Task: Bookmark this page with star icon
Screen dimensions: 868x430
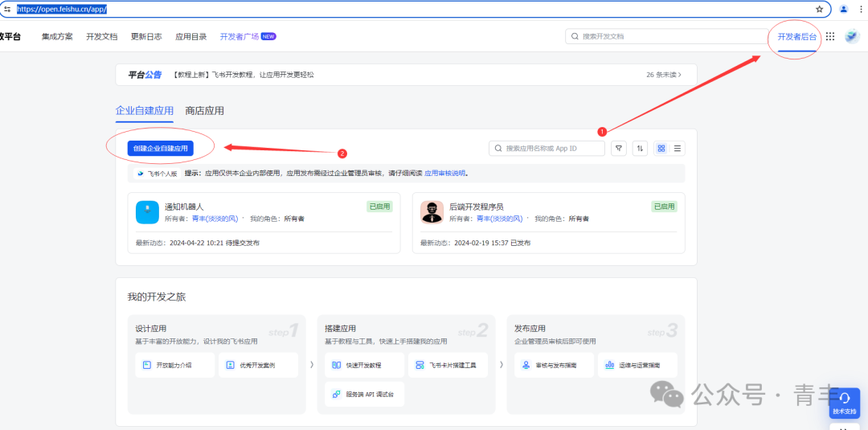Action: pyautogui.click(x=819, y=9)
